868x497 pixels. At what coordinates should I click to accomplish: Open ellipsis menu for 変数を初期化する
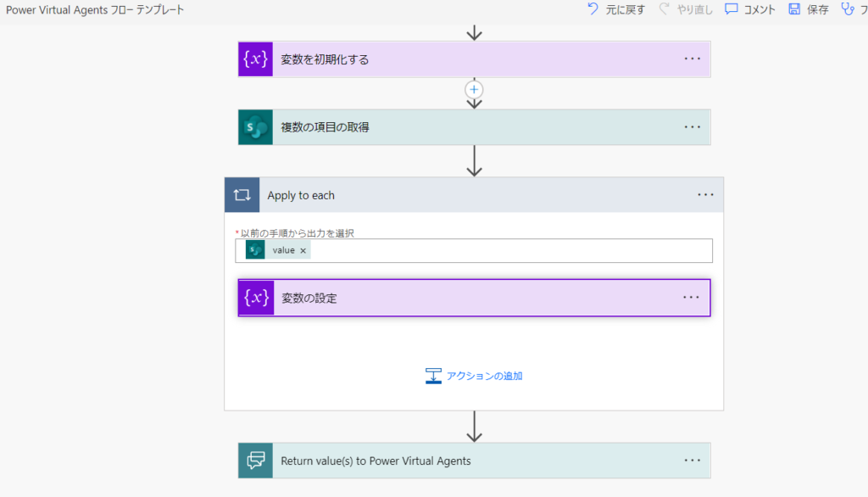click(x=692, y=59)
